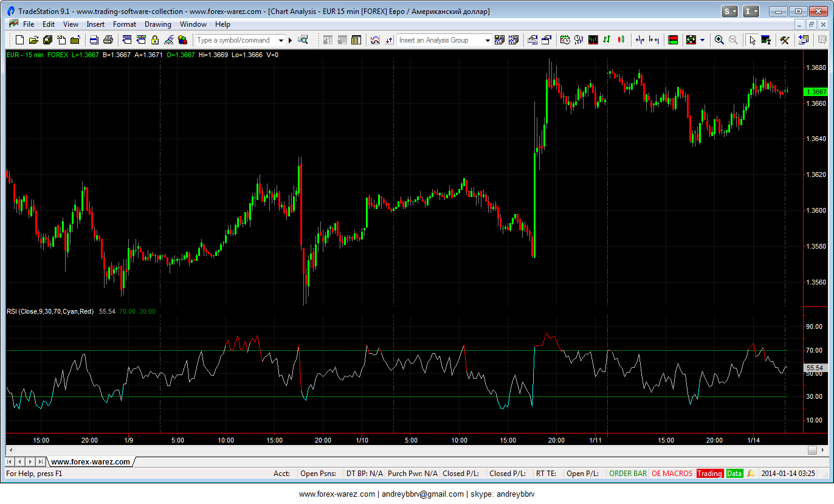834x504 pixels.
Task: Select the www.forex-warez.com workspace tab
Action: point(91,462)
